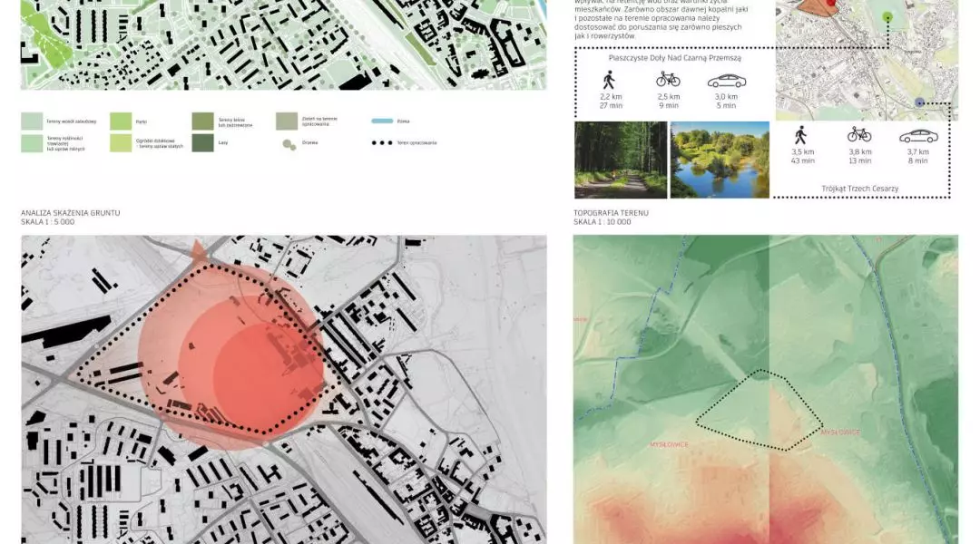Click the pedestrian icon above 2,2 km
The image size is (980, 544).
coord(609,80)
